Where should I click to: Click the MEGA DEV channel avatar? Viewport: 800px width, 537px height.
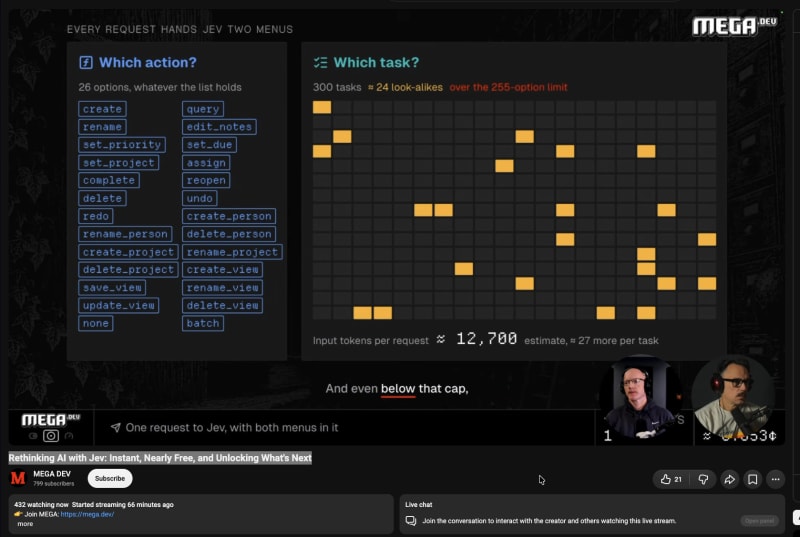(18, 478)
